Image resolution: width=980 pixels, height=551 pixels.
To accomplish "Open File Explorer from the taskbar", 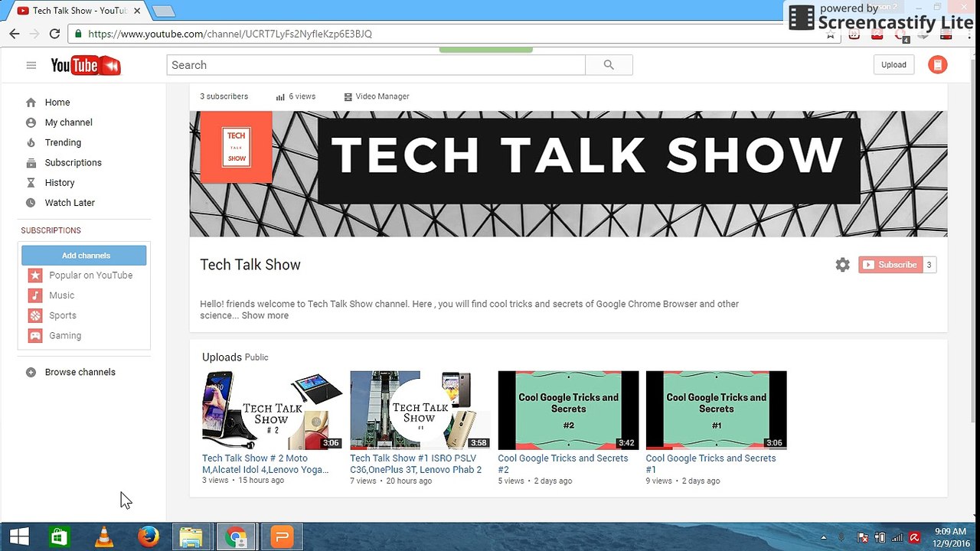I will 191,537.
